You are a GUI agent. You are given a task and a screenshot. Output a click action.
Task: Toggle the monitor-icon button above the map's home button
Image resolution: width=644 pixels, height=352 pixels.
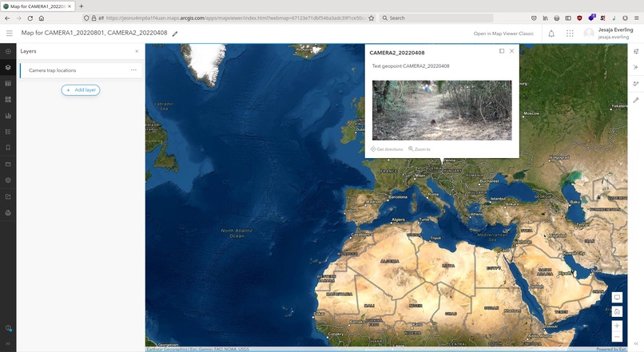617,298
